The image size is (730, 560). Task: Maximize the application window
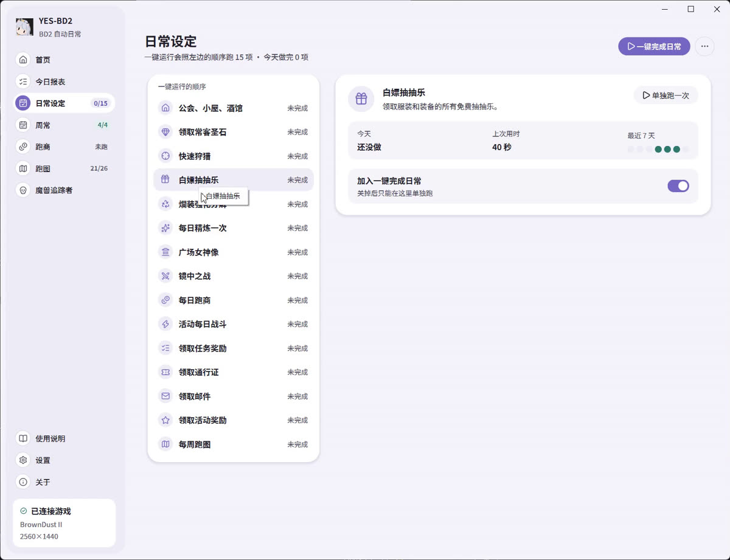click(x=690, y=9)
